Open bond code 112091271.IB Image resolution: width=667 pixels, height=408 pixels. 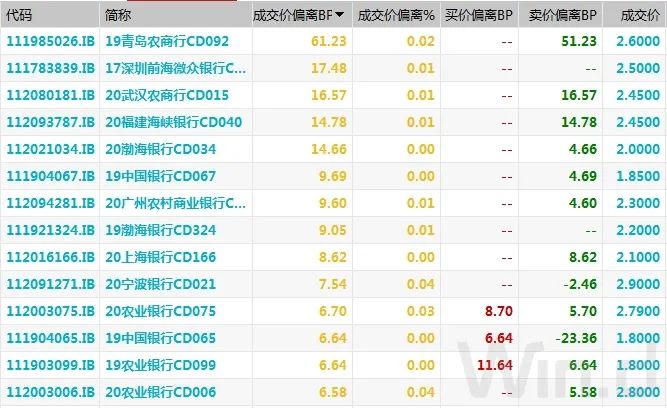click(x=50, y=284)
